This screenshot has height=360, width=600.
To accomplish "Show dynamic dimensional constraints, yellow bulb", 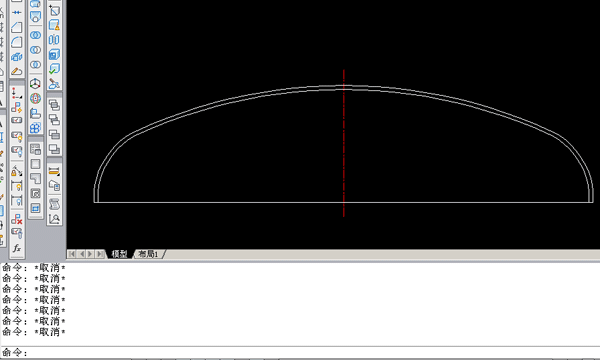I will 16,186.
